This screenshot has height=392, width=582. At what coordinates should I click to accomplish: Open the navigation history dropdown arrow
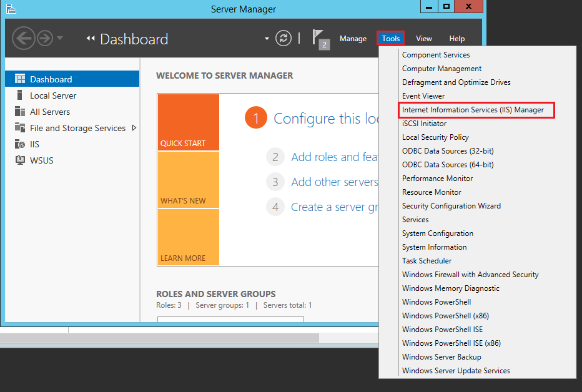[60, 39]
